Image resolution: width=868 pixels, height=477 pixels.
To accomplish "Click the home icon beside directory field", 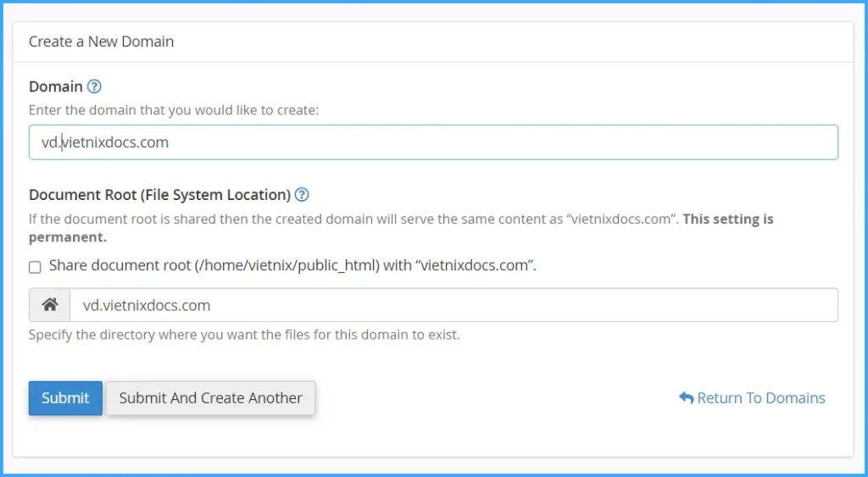I will click(x=49, y=305).
